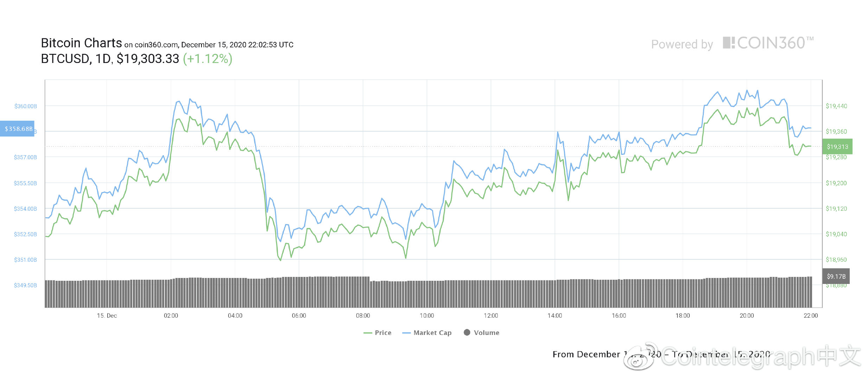The width and height of the screenshot is (868, 380).
Task: Click the 15. Dec date axis label
Action: [107, 316]
